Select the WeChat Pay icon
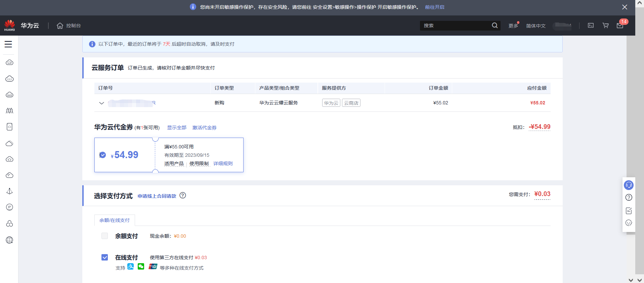The width and height of the screenshot is (644, 283). pos(141,267)
